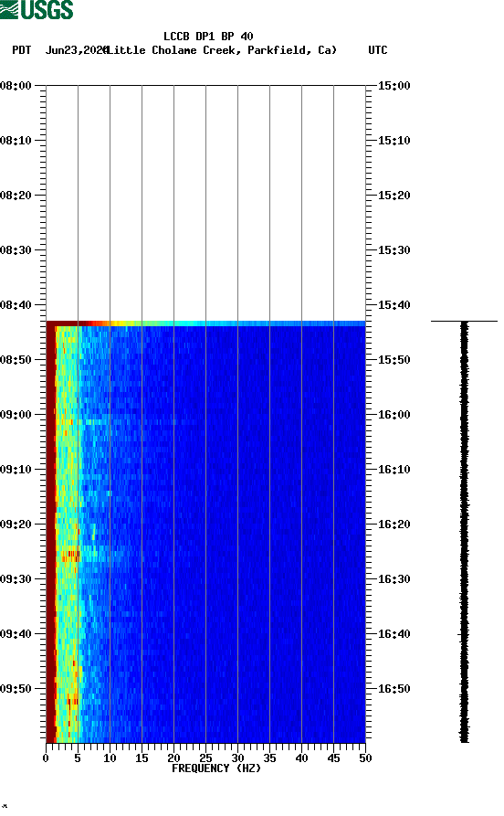The height and width of the screenshot is (816, 504).
Task: Click the date label 'Jun23,2020'
Action: point(77,50)
